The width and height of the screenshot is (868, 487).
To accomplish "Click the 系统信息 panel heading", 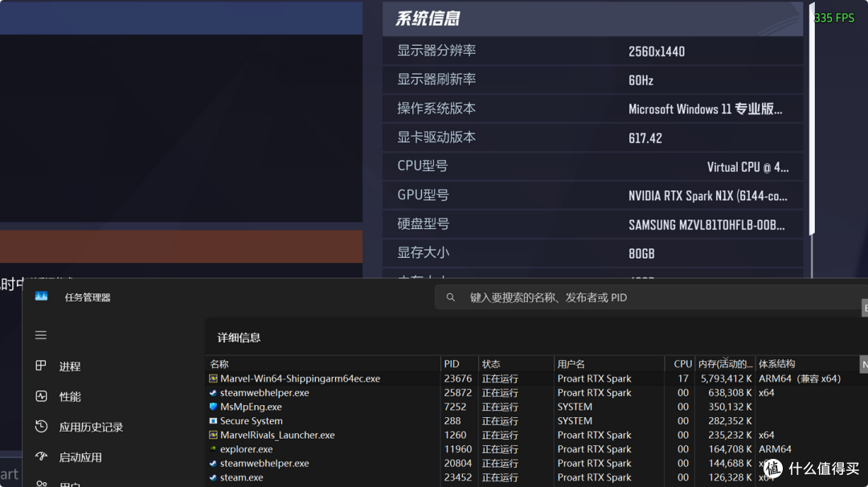I will pyautogui.click(x=428, y=18).
